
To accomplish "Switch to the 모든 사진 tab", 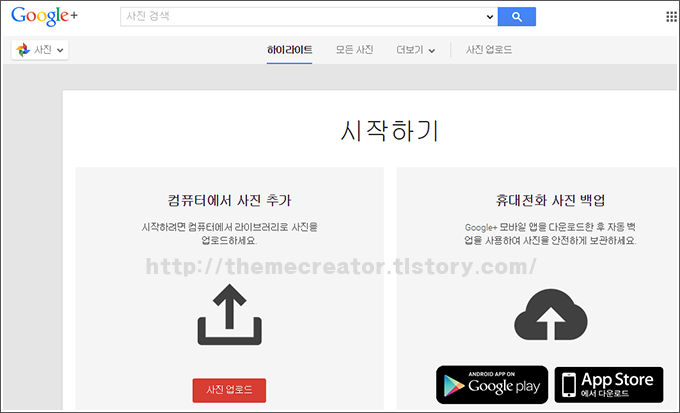I will (x=354, y=50).
